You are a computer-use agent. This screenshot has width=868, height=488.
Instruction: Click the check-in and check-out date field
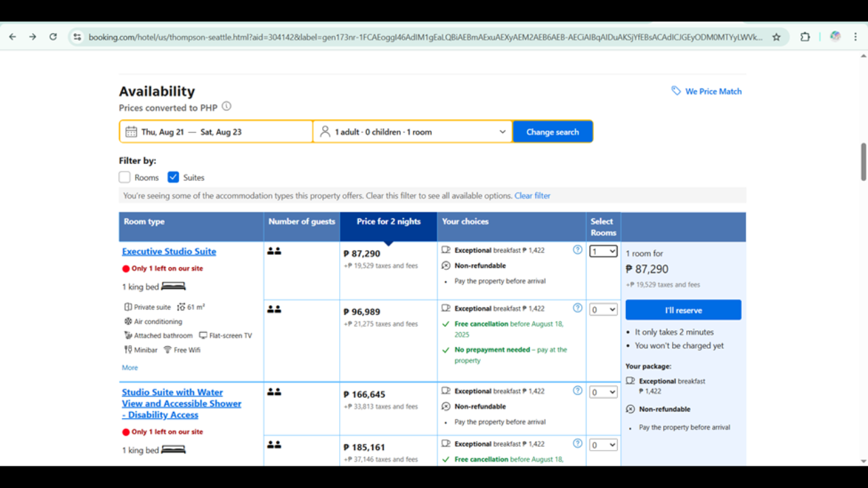[x=216, y=131]
